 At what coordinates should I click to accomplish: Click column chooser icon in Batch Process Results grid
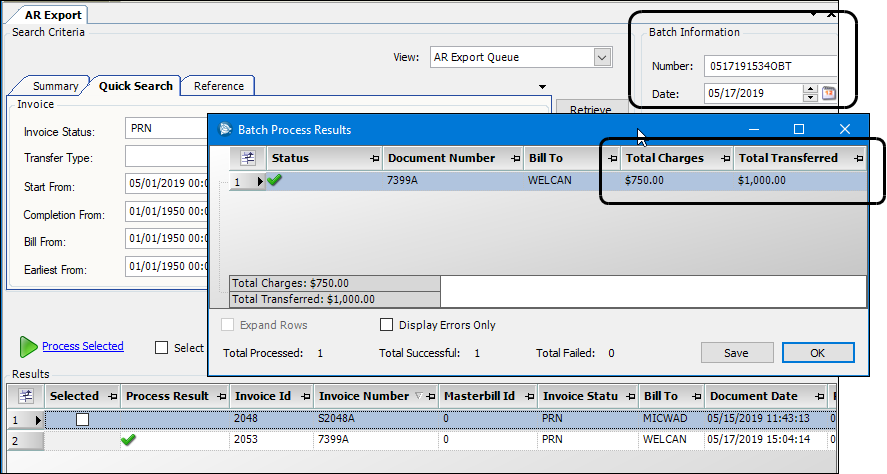tap(248, 158)
